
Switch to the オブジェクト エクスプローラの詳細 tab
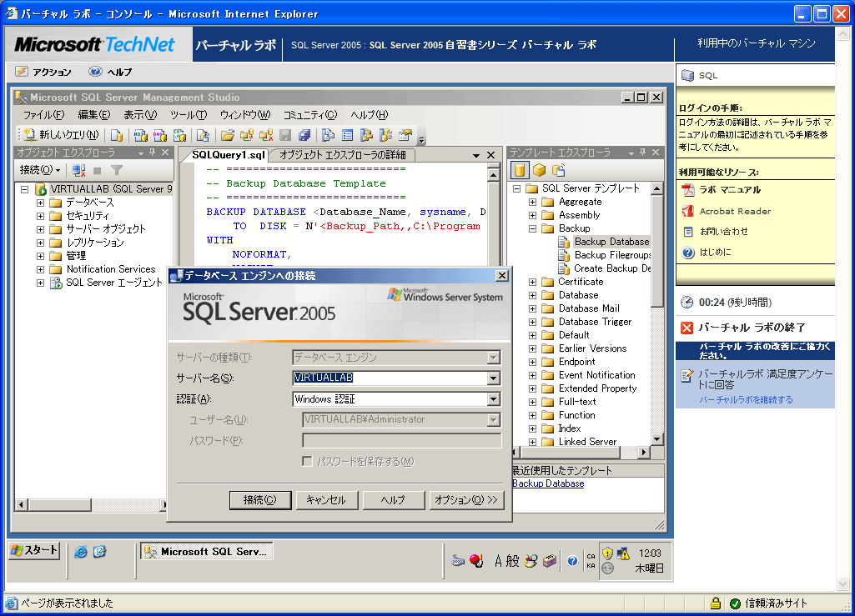343,155
